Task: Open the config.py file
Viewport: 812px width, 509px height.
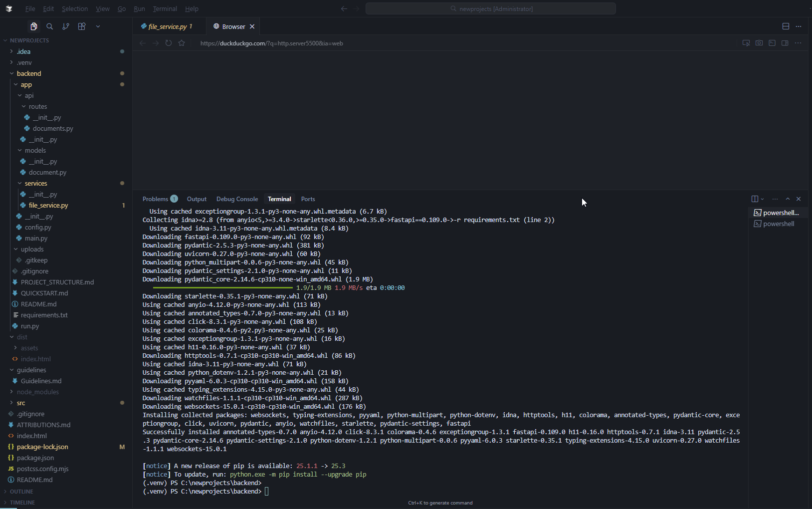Action: pyautogui.click(x=38, y=227)
